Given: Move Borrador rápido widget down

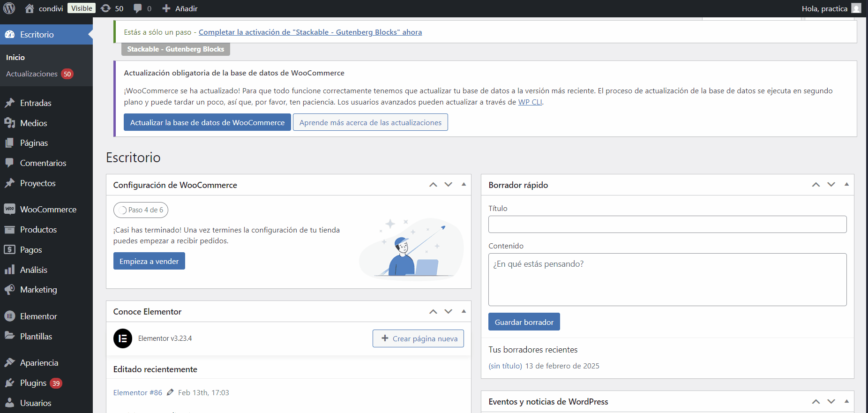Looking at the screenshot, I should point(831,185).
